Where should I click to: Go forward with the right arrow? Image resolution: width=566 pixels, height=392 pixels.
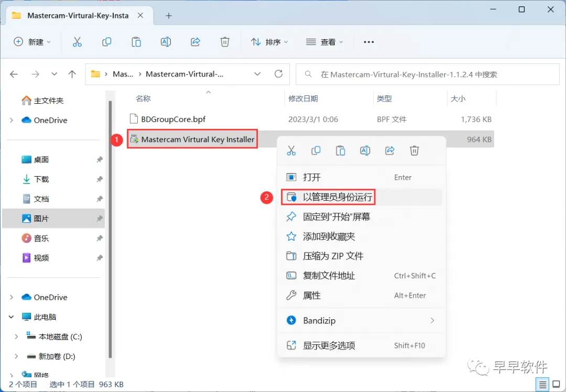[x=36, y=74]
